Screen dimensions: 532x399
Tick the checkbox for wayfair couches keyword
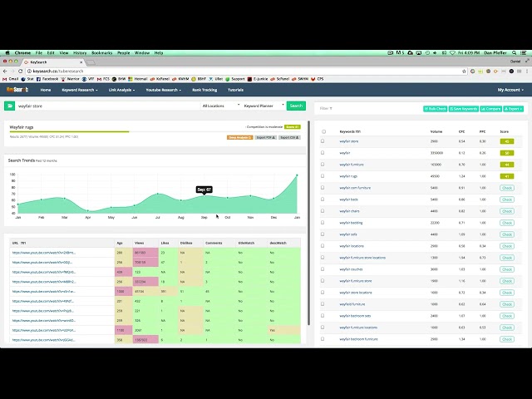click(323, 269)
